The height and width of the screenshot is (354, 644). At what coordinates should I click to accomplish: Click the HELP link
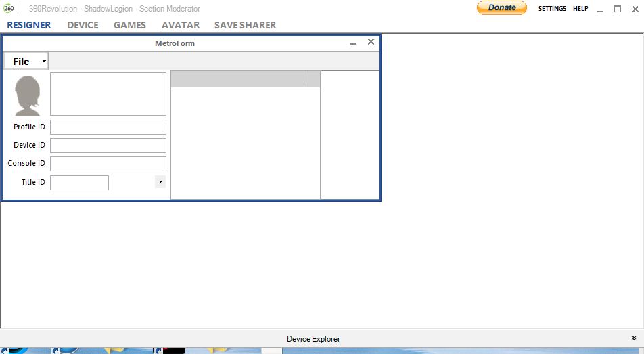tap(580, 9)
